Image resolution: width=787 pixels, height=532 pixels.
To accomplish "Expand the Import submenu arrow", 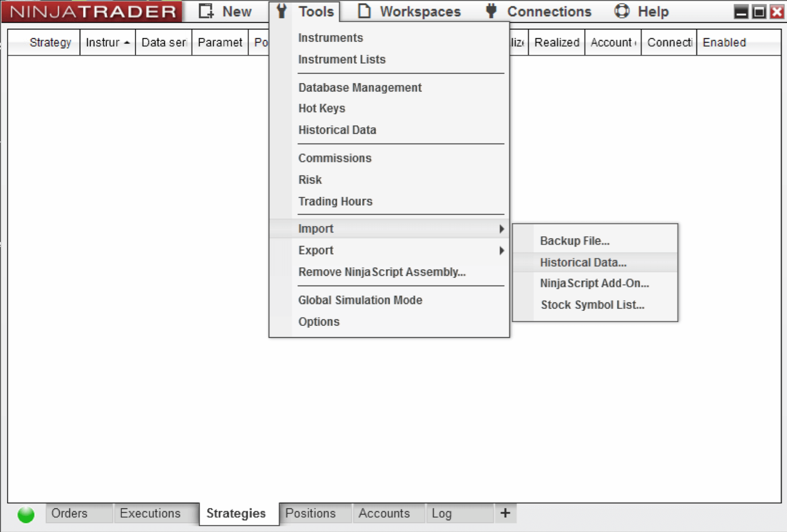I will coord(501,229).
